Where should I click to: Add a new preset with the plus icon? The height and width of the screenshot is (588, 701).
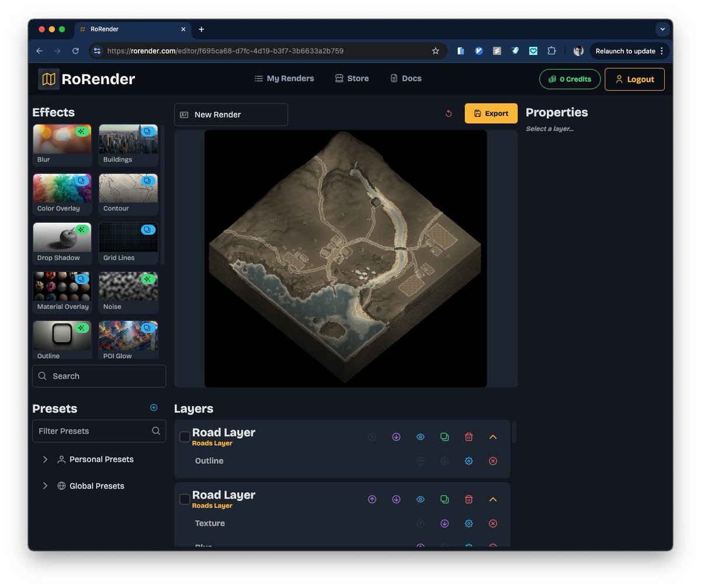click(x=154, y=408)
